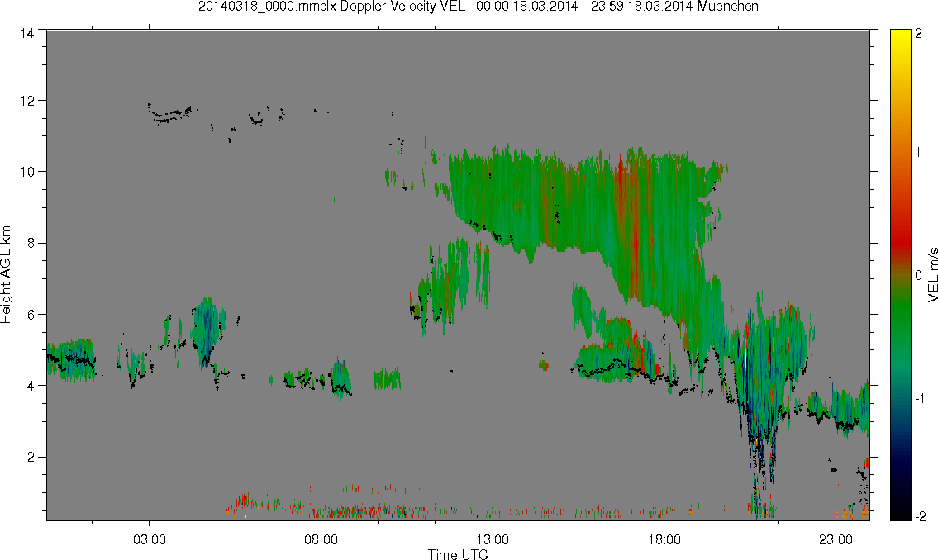
Task: Click the '03:00' time tick label
Action: point(149,539)
